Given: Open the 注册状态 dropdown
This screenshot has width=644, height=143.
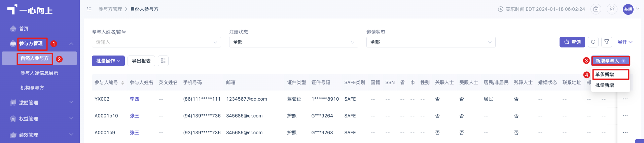Looking at the screenshot, I should pos(293,42).
